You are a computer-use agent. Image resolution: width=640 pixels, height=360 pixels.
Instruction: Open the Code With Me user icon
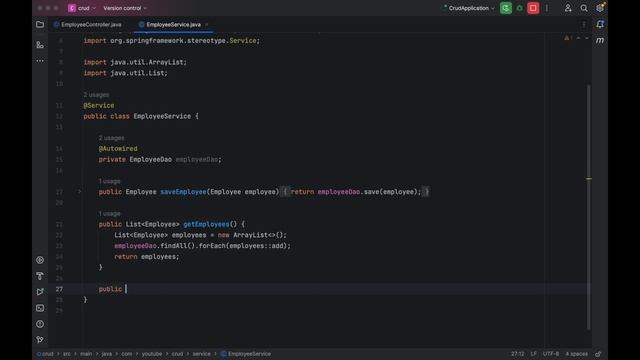pos(568,8)
